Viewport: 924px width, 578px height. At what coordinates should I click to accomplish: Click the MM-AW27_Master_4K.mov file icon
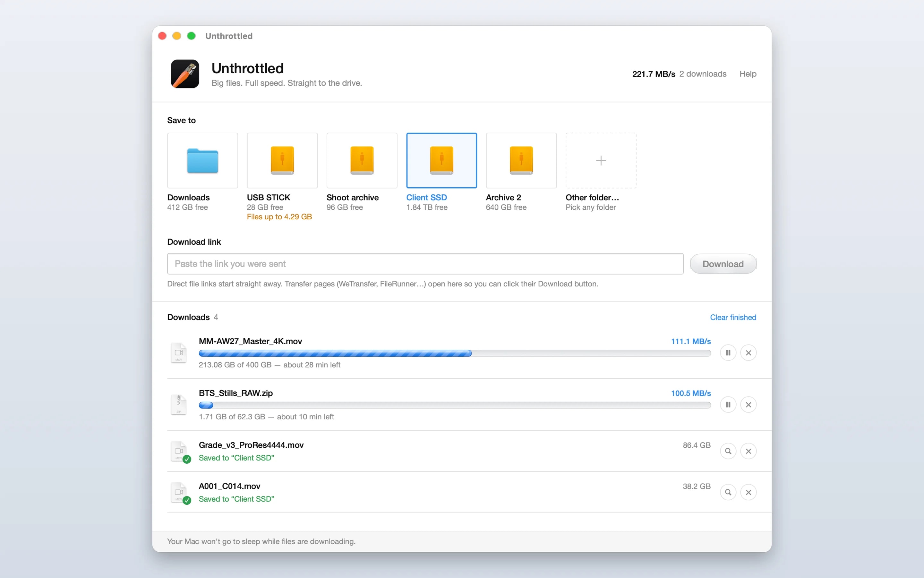179,353
